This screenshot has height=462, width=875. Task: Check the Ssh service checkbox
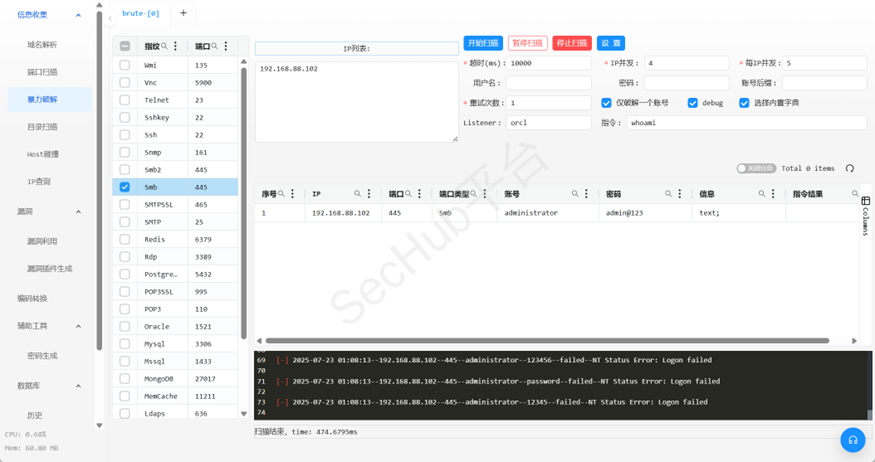(125, 135)
